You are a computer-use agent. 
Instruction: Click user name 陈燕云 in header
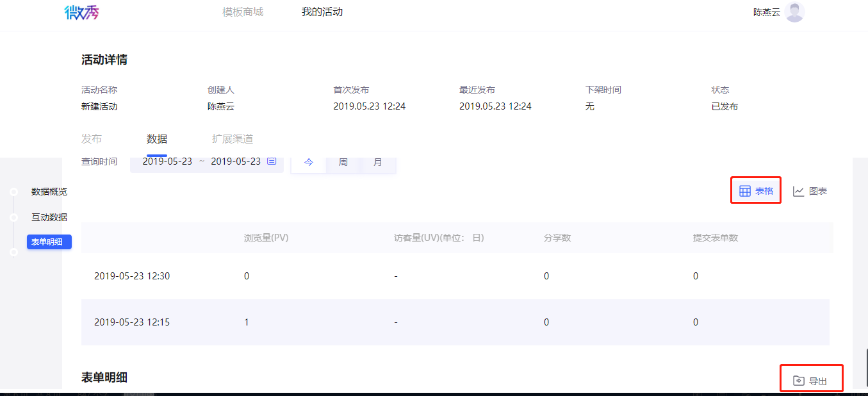[x=767, y=12]
